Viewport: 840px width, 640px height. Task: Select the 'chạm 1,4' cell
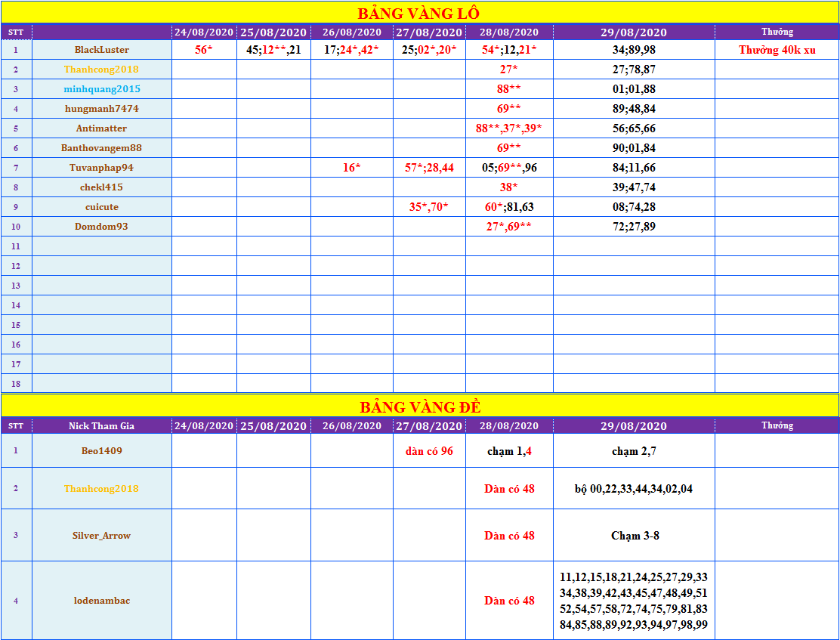tap(509, 451)
